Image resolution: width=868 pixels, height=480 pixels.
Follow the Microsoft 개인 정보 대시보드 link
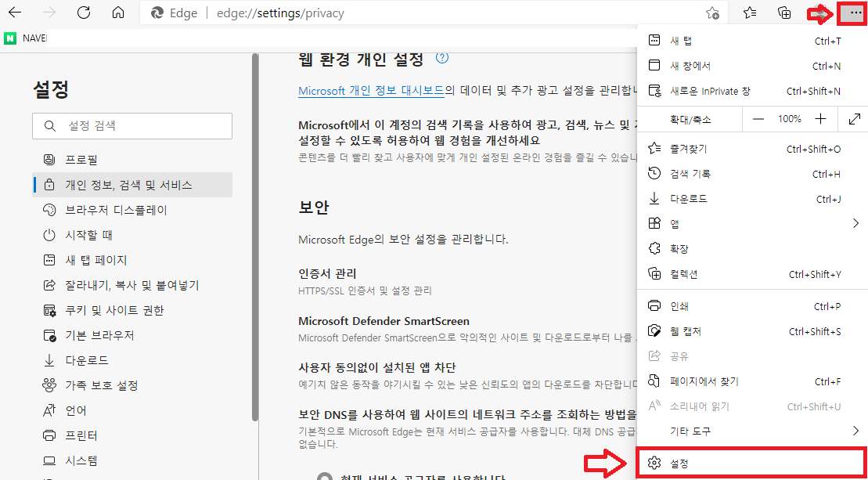371,90
